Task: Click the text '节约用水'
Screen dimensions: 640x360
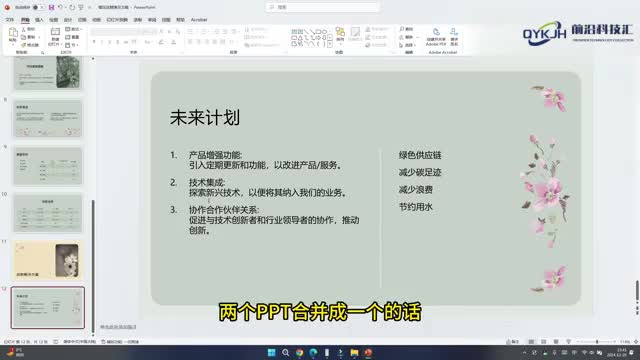Action: coord(416,207)
